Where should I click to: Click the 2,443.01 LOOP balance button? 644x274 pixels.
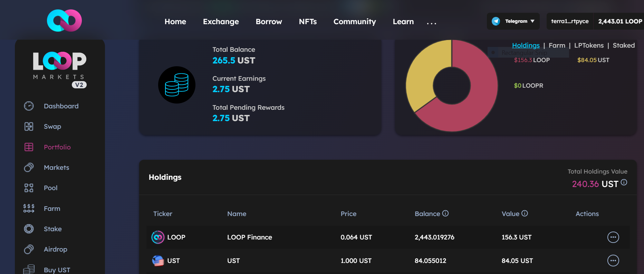click(620, 21)
